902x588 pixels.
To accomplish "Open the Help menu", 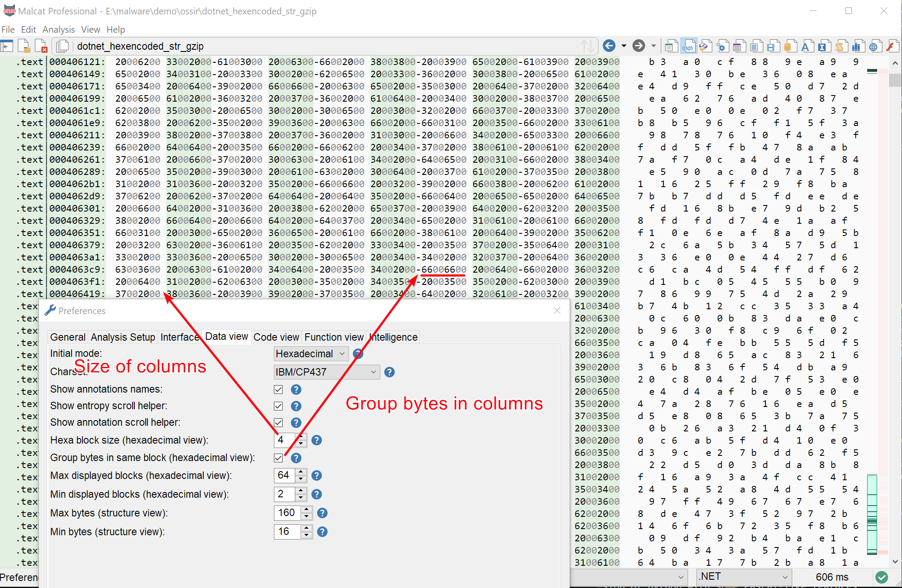I will (116, 30).
